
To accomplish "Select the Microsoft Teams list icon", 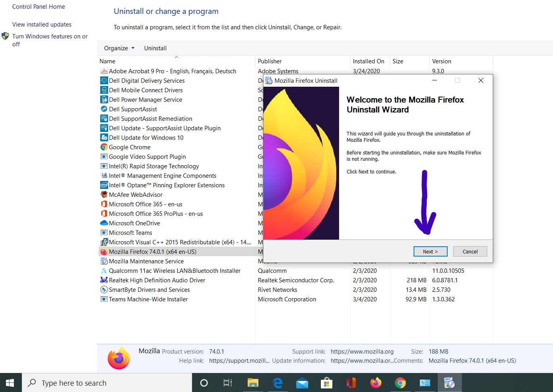I will point(104,232).
